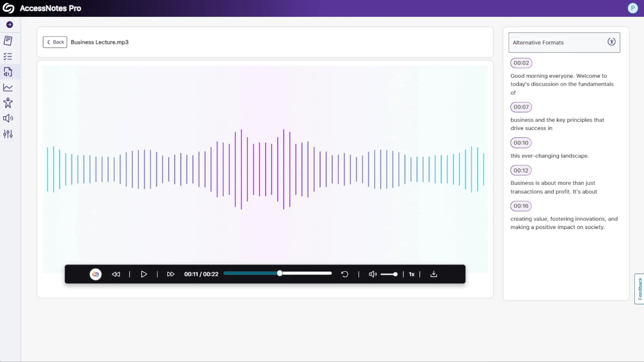
Task: Click the accessibility icon in Alternative Formats
Action: pos(611,42)
